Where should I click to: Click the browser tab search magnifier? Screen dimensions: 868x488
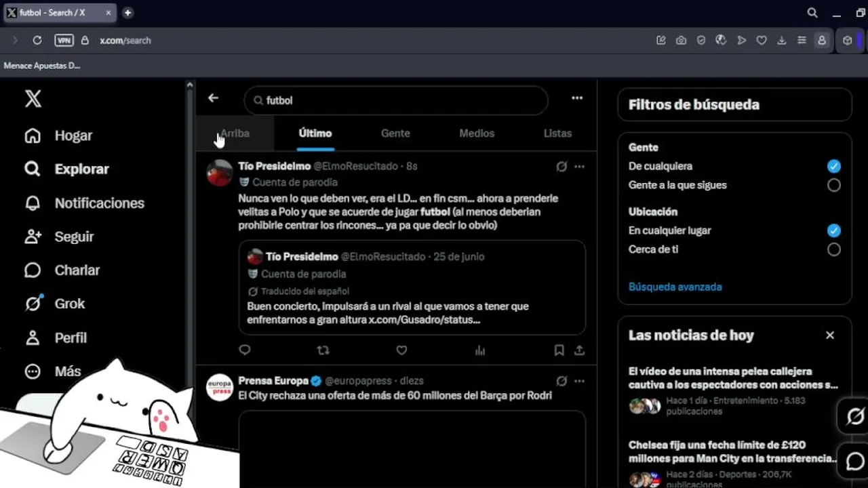click(812, 13)
